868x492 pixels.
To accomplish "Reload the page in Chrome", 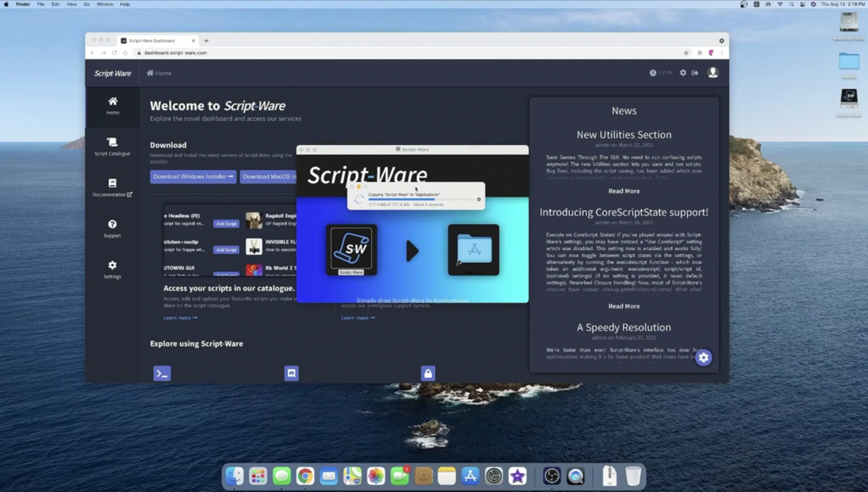I will (x=114, y=53).
